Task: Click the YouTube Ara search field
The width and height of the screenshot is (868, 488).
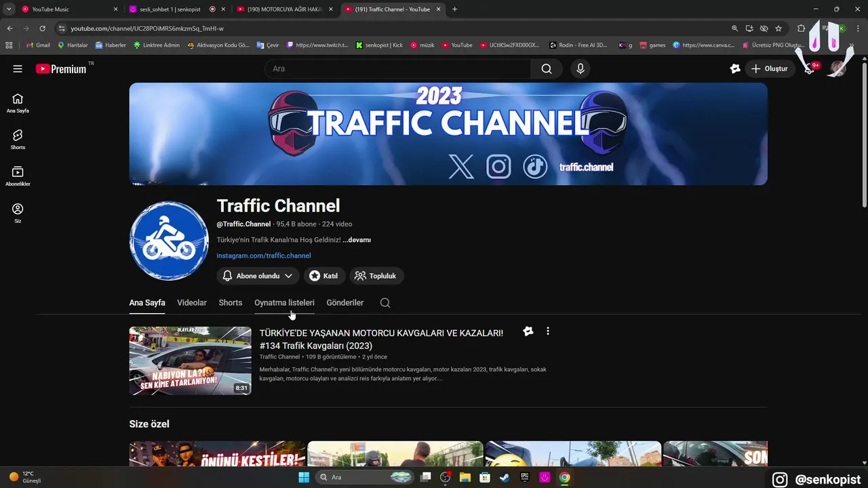Action: click(397, 68)
